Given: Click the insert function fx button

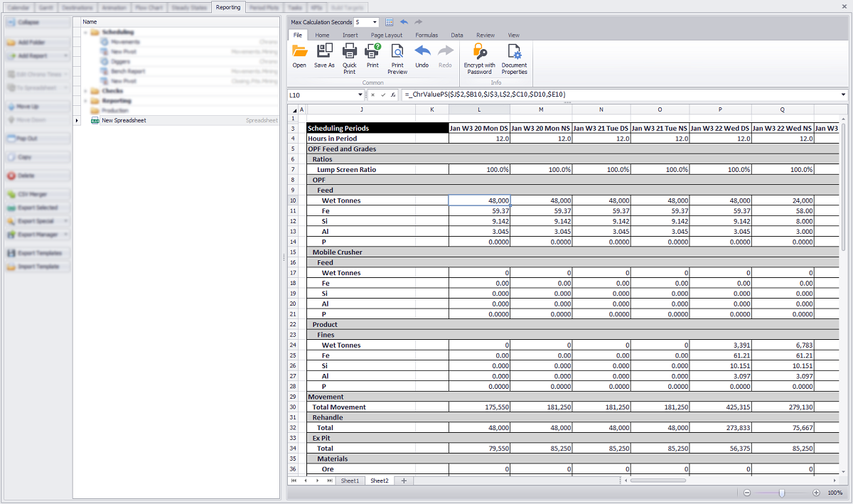Looking at the screenshot, I should 393,95.
